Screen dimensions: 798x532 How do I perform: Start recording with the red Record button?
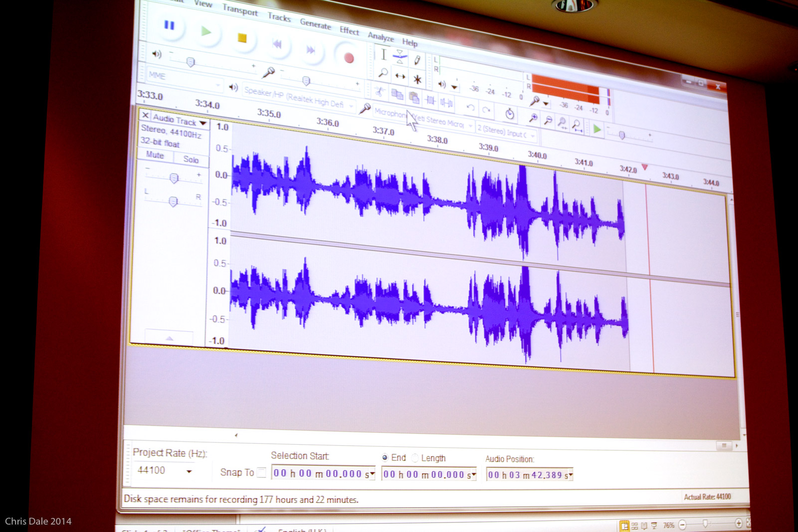point(349,58)
